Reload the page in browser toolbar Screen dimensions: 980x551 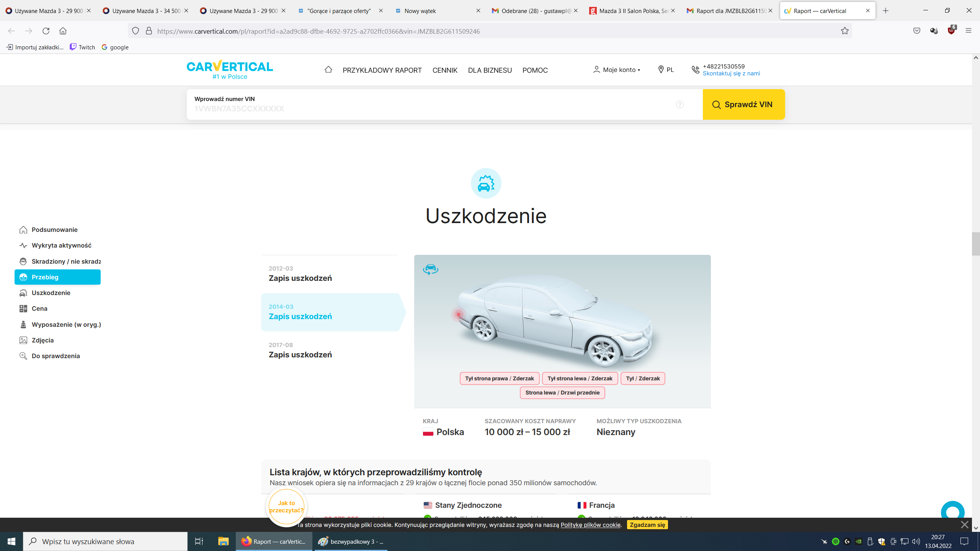46,31
